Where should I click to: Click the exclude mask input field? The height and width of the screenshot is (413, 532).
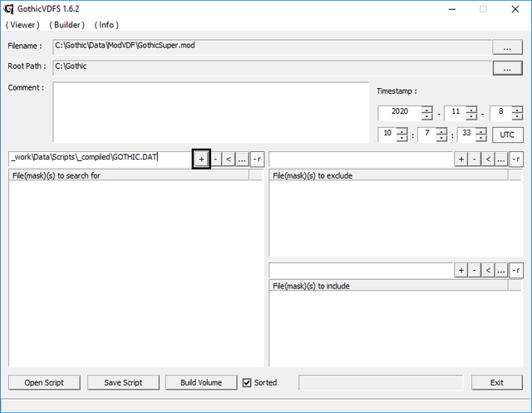tap(362, 159)
